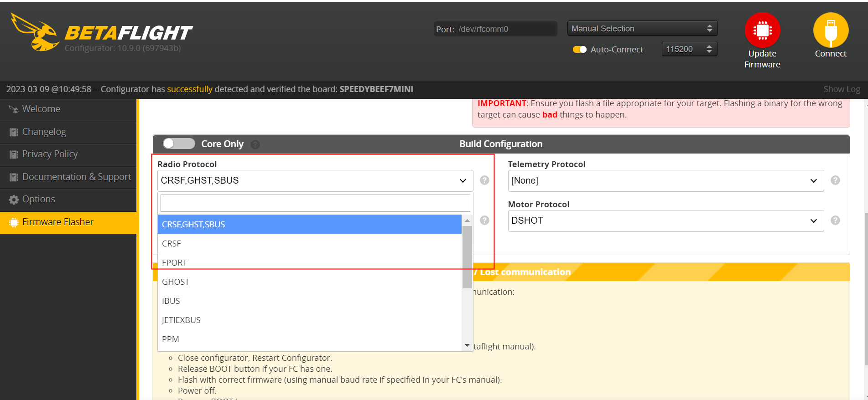
Task: Open the Telemetry Protocol dropdown
Action: click(x=666, y=180)
